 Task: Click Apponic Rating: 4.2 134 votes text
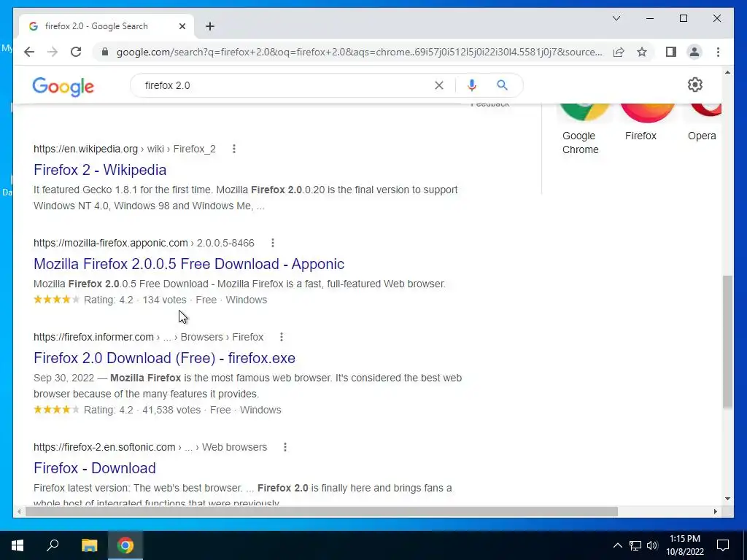pyautogui.click(x=135, y=300)
